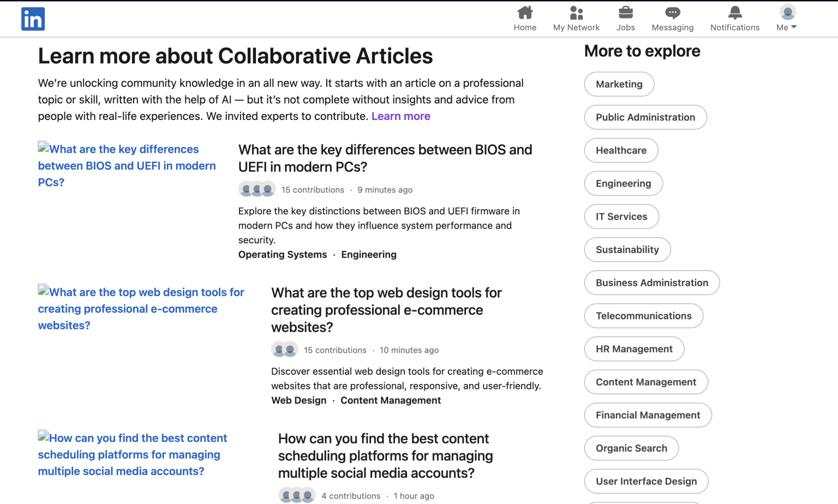Click the Operating Systems tag

click(283, 255)
